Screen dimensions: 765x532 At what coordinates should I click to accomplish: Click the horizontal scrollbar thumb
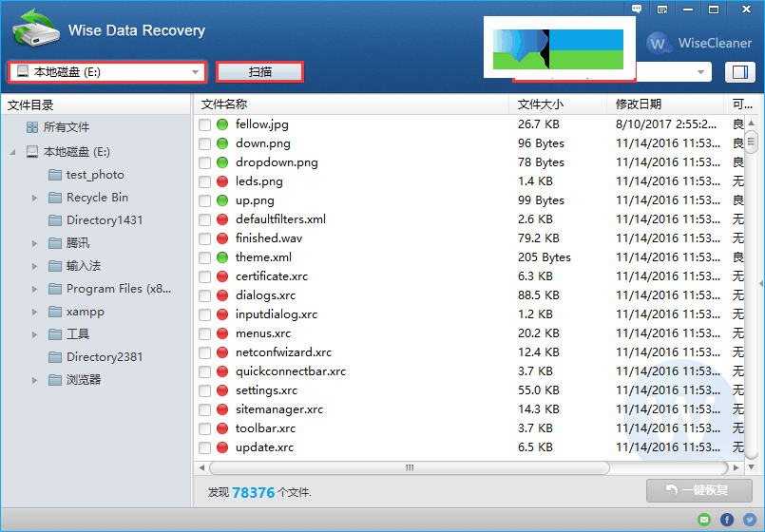[410, 467]
